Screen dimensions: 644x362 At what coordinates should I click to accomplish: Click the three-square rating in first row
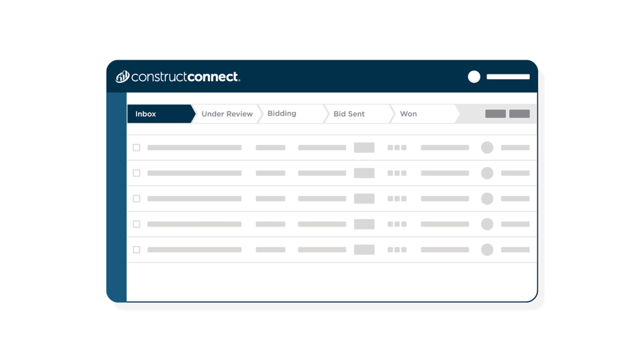(x=397, y=147)
